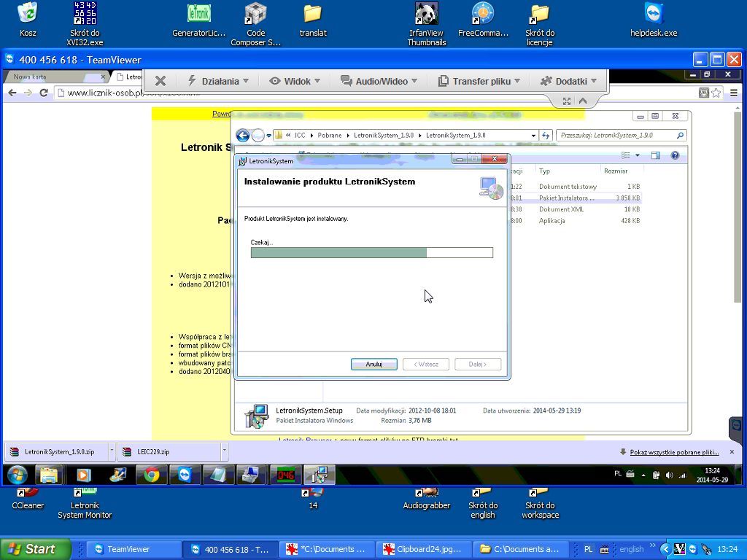Reload the page in Chrome
Screen dimensions: 747x560
pos(44,93)
